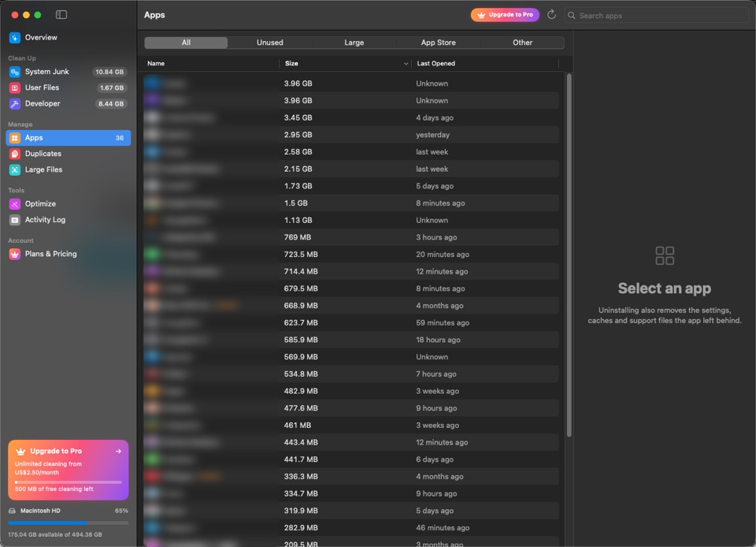Click the 8.44 GB Developer badge

click(x=111, y=104)
